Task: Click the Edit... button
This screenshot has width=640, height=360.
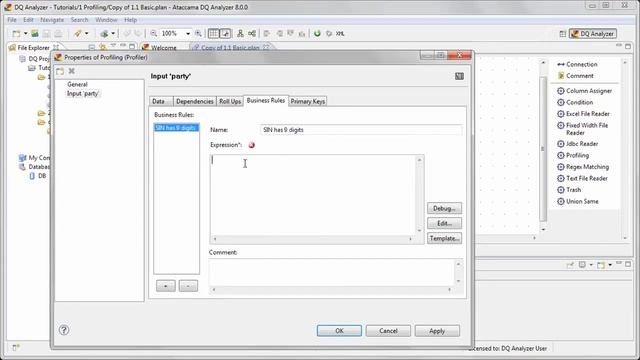Action: coord(444,223)
